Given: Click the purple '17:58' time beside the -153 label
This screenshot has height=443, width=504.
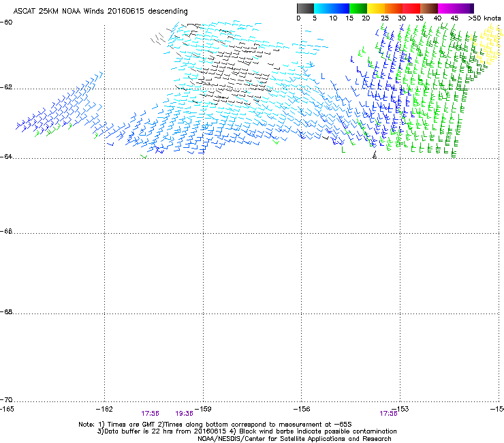Looking at the screenshot, I should 388,414.
